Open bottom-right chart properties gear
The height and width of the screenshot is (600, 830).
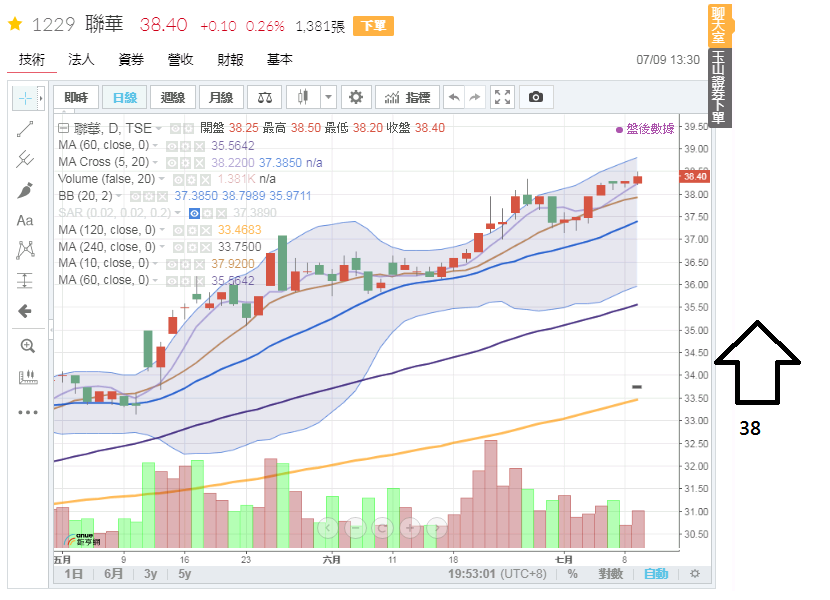tap(695, 574)
